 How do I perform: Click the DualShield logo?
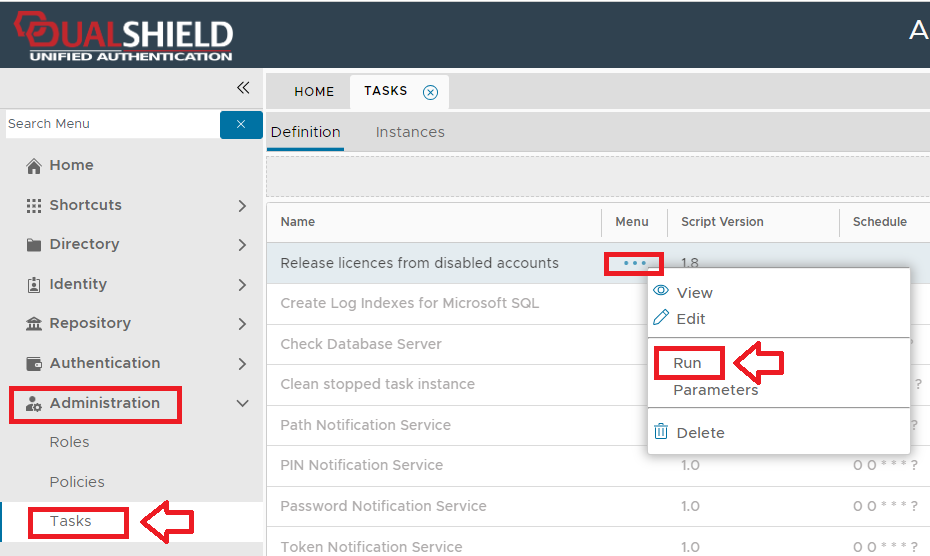pos(123,35)
